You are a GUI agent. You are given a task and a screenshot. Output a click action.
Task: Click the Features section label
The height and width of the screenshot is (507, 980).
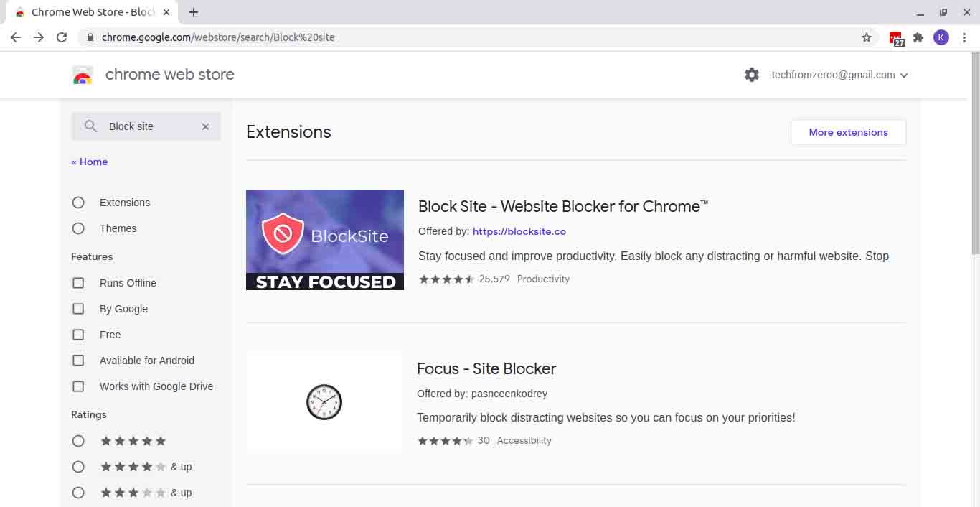(x=92, y=256)
